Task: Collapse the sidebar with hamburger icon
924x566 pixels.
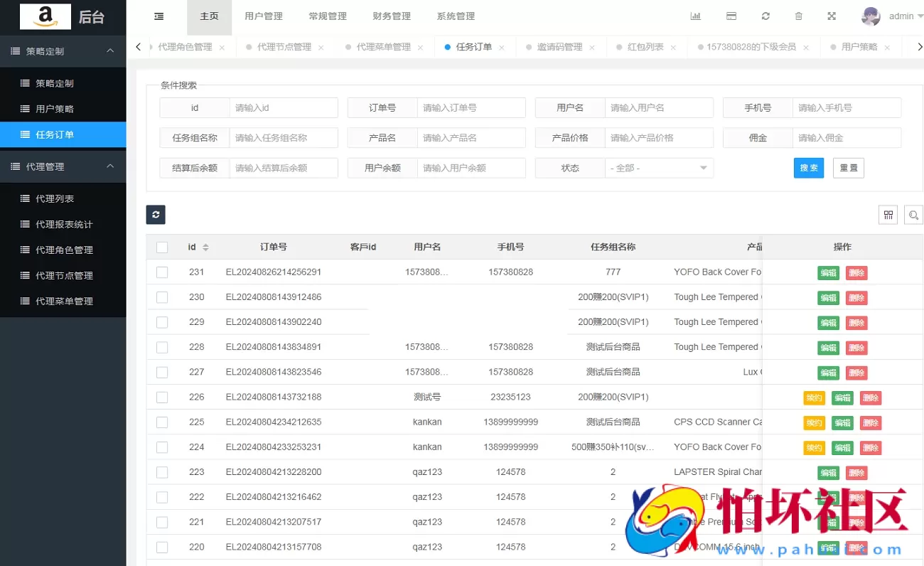Action: [158, 16]
